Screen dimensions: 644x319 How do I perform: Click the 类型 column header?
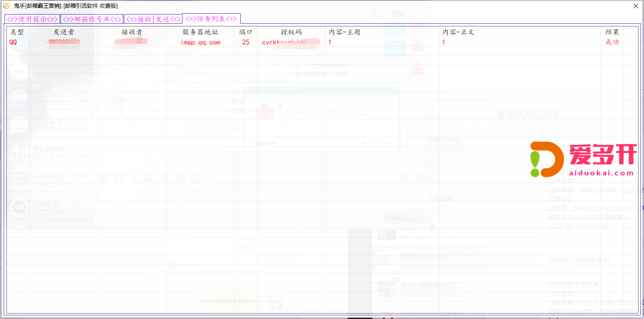click(18, 32)
